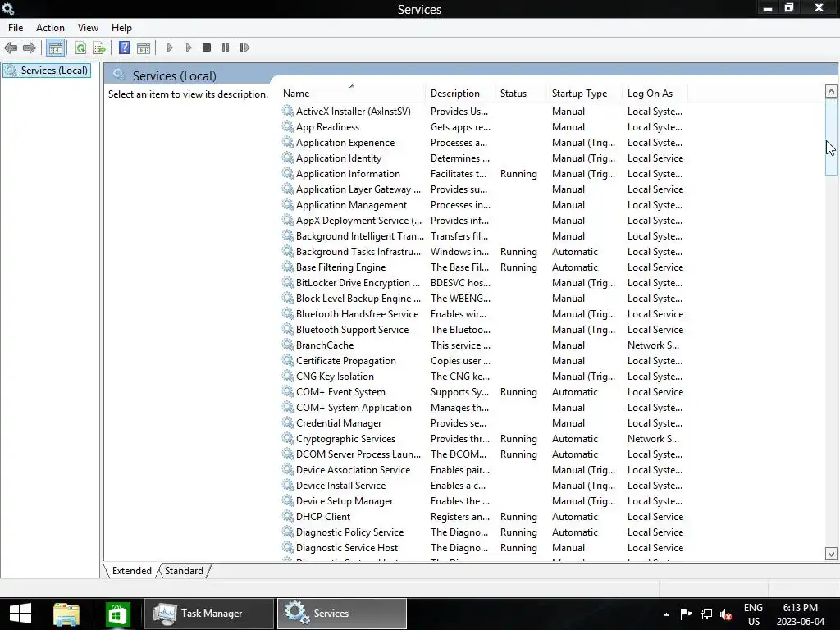Image resolution: width=840 pixels, height=630 pixels.
Task: Click the network tray icon
Action: [x=706, y=614]
